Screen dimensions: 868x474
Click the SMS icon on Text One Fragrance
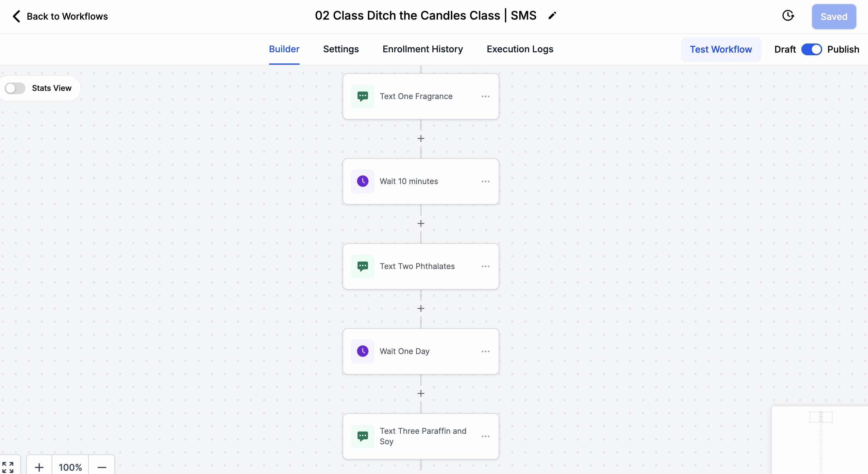[362, 96]
